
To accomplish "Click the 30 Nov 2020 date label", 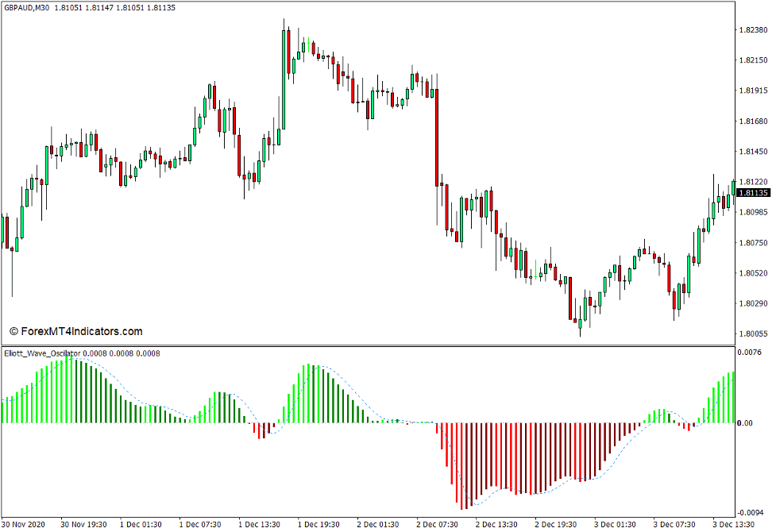I will [x=25, y=525].
